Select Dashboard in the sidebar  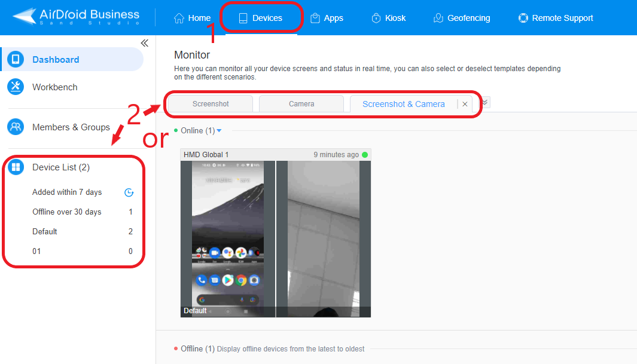(72, 59)
